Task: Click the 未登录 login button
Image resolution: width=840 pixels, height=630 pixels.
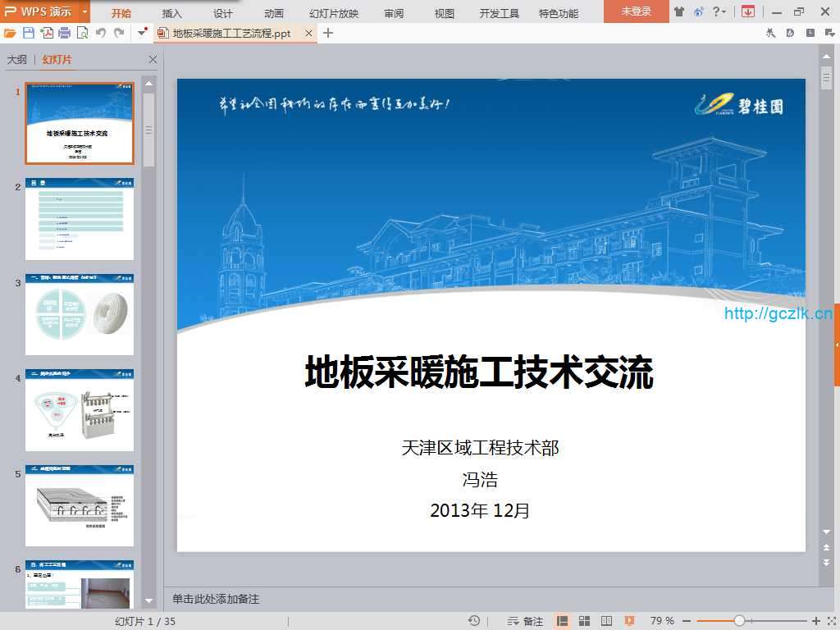Action: point(636,11)
